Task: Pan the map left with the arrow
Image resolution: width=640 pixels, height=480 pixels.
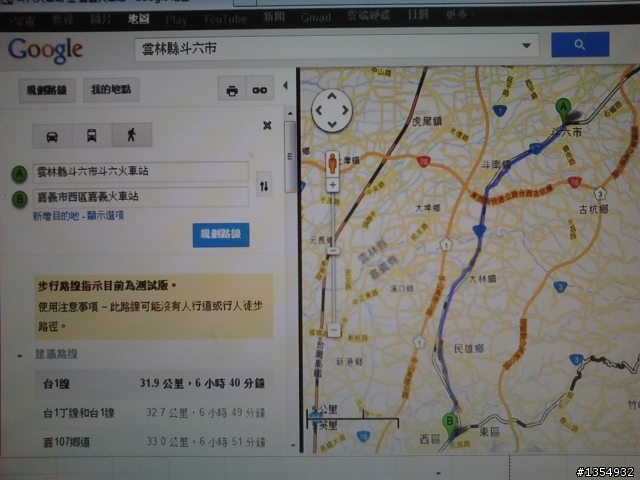Action: pos(318,110)
